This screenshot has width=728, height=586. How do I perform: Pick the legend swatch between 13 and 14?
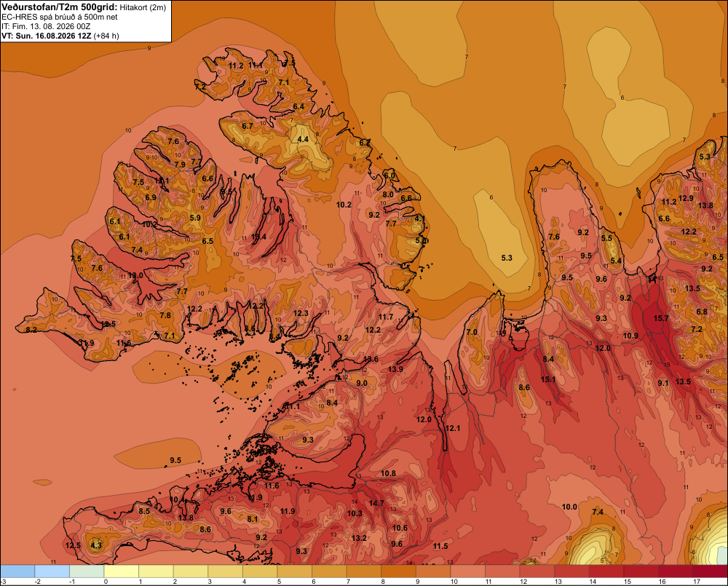(572, 571)
